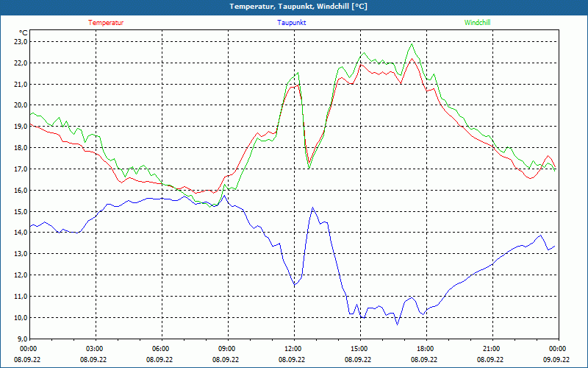Click the 09:00 time axis label

click(x=228, y=349)
